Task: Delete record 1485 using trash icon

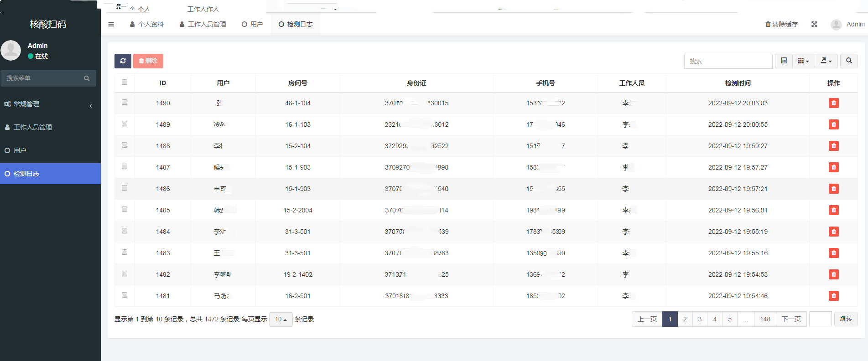Action: point(833,210)
